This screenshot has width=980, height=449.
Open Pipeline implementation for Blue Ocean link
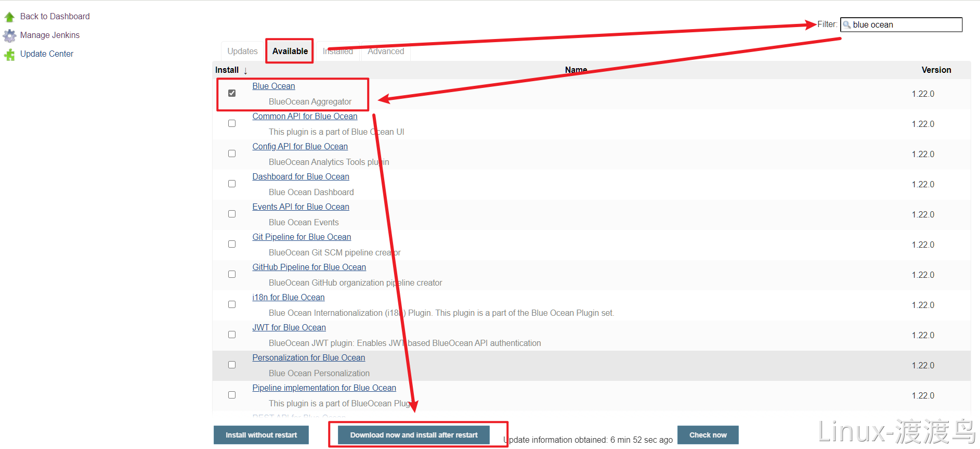click(324, 388)
